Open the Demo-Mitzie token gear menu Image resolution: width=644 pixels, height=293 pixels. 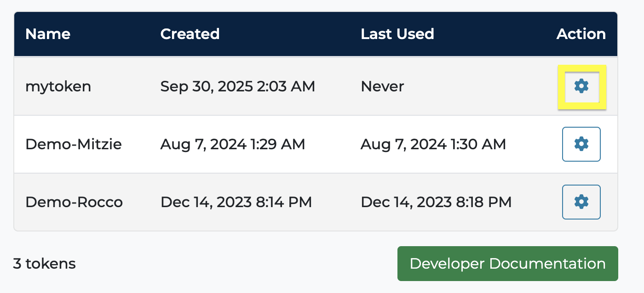[x=581, y=144]
